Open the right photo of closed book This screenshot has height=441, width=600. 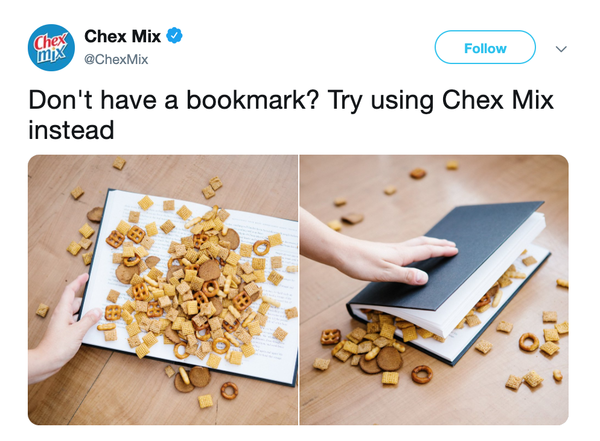pyautogui.click(x=434, y=290)
